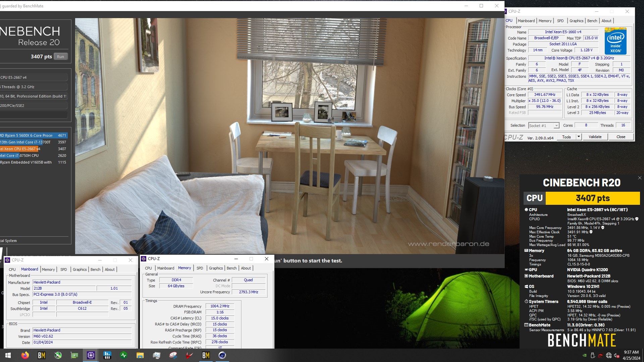644x362 pixels.
Task: Click the Core Speed 3491.67 MHz field
Action: tap(545, 95)
